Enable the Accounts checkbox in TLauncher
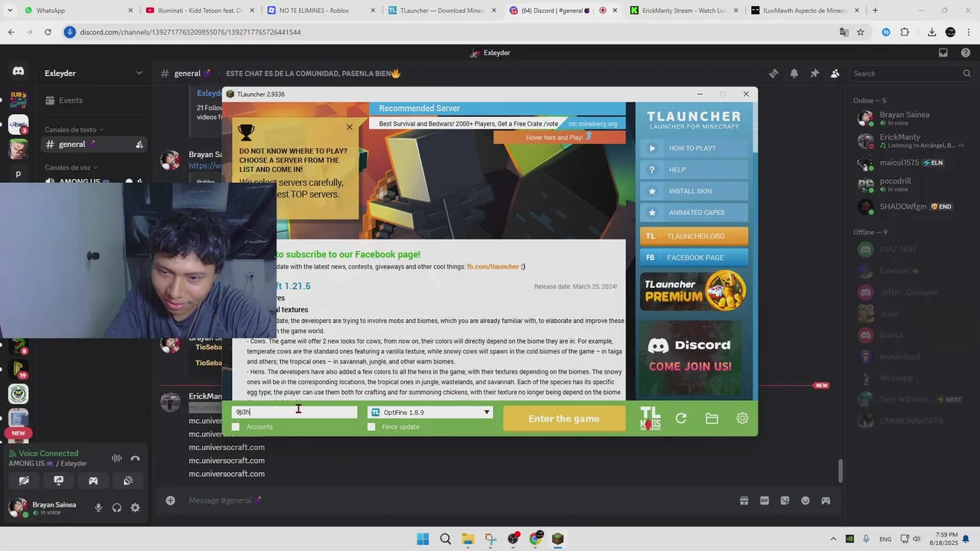The height and width of the screenshot is (551, 980). tap(236, 427)
